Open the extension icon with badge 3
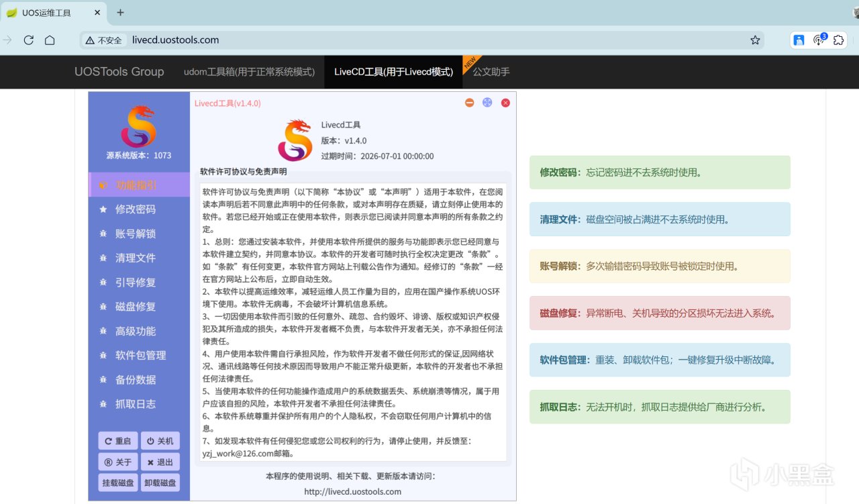 (819, 40)
